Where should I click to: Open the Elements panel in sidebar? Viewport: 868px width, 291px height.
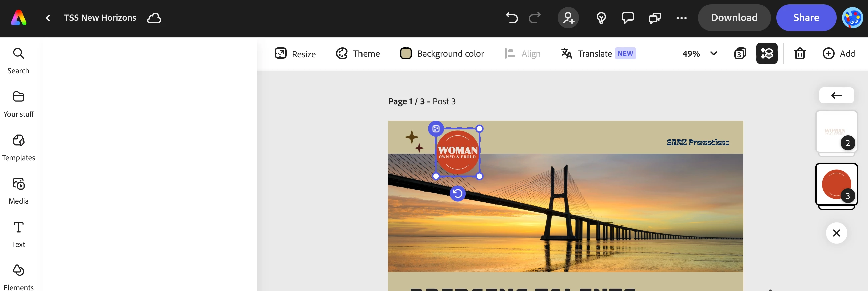click(18, 277)
